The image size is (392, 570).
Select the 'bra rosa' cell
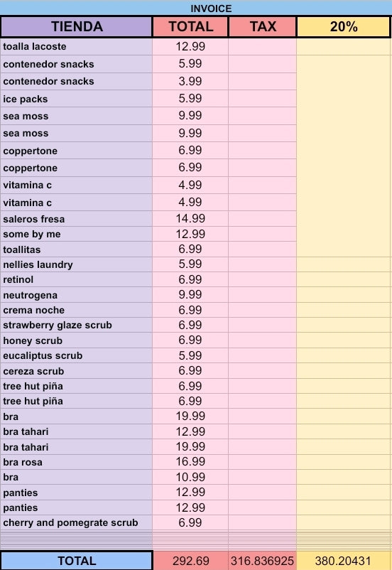coord(76,462)
